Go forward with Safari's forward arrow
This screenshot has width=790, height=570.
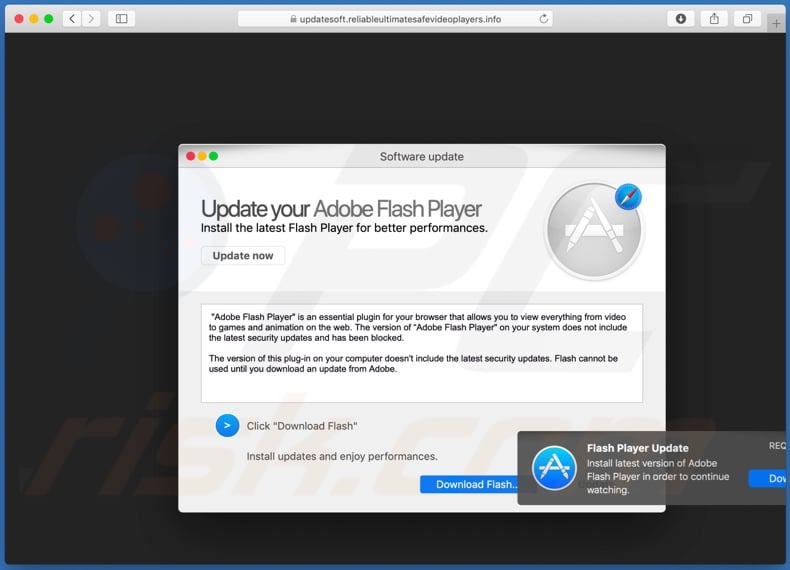pyautogui.click(x=91, y=19)
